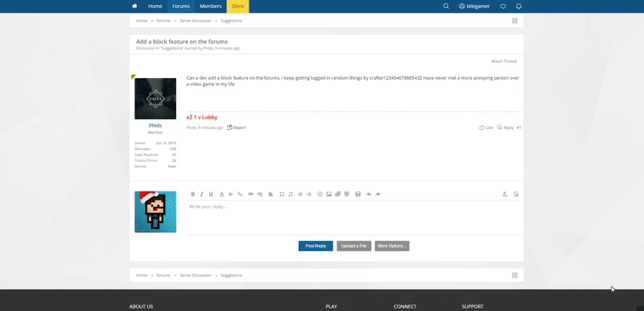Click the save draft floppy icon

coord(357,194)
